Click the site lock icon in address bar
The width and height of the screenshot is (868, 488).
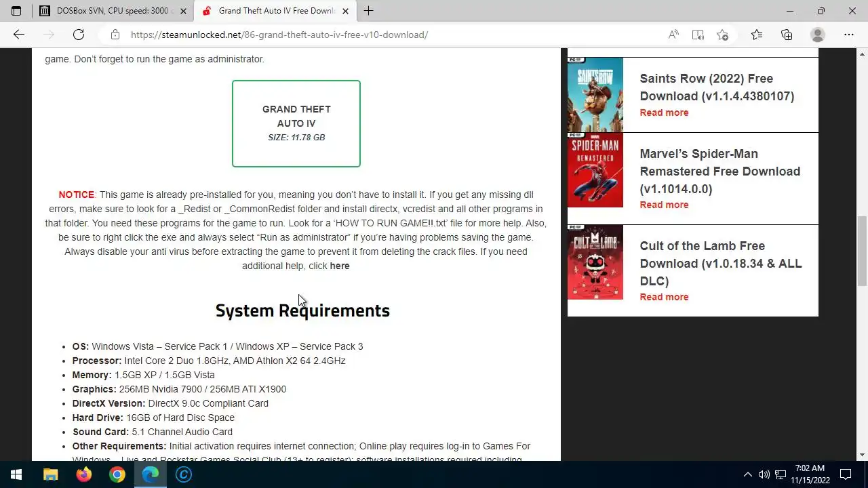[115, 35]
